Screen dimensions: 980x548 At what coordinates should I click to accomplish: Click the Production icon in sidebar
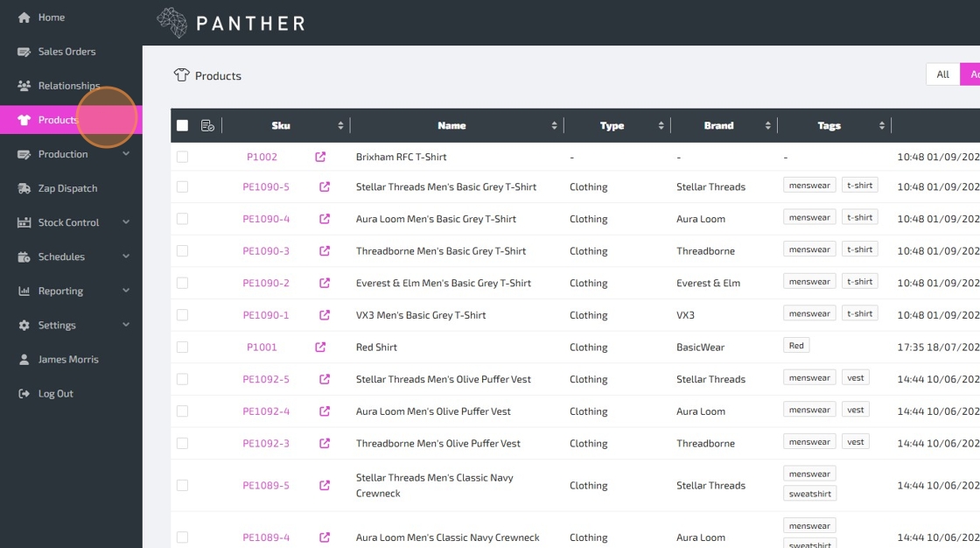[x=24, y=155]
